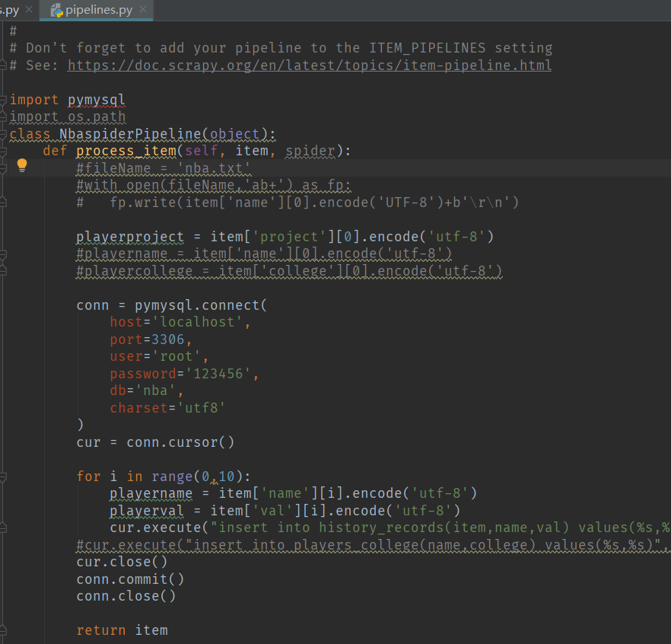671x644 pixels.
Task: Click the playerproject variable name
Action: [x=129, y=237]
